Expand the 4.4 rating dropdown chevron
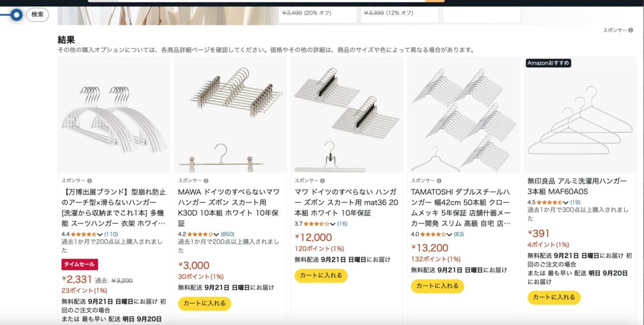 (100, 234)
